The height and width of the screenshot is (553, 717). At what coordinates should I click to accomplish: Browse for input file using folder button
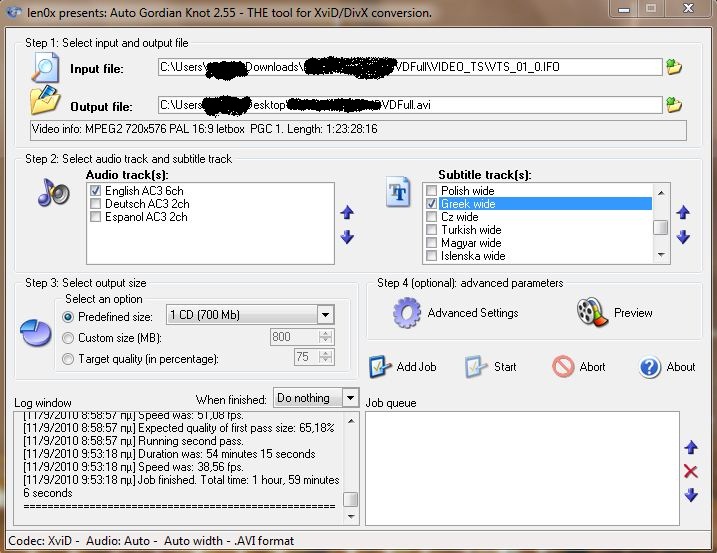pos(674,67)
